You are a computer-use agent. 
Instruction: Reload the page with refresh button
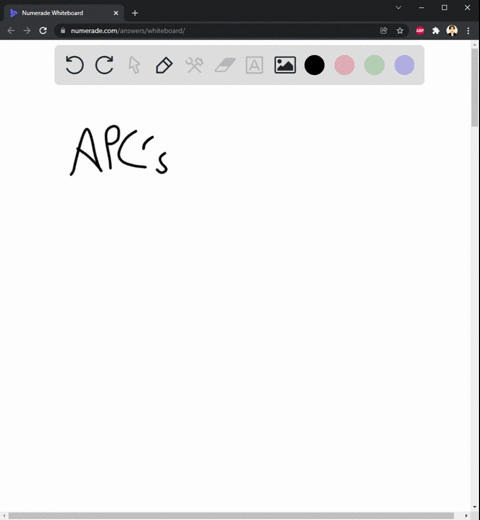pos(43,31)
